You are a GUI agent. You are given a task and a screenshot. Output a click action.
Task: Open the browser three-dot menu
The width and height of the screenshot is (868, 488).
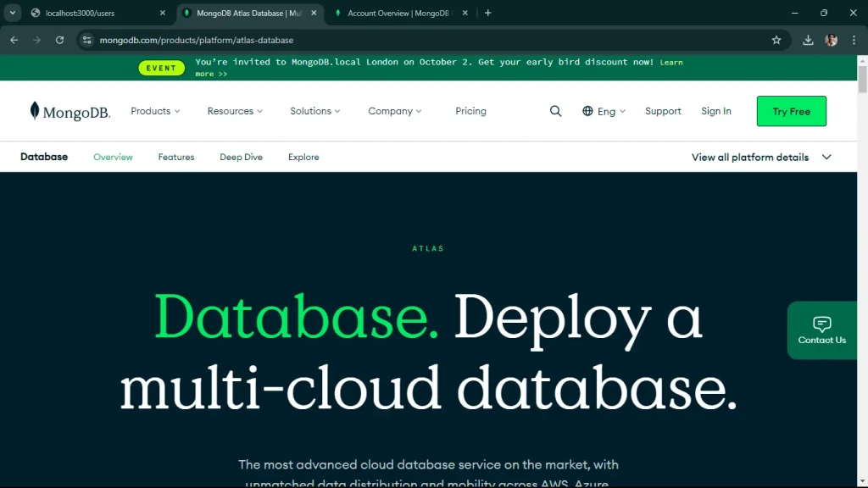[x=854, y=40]
